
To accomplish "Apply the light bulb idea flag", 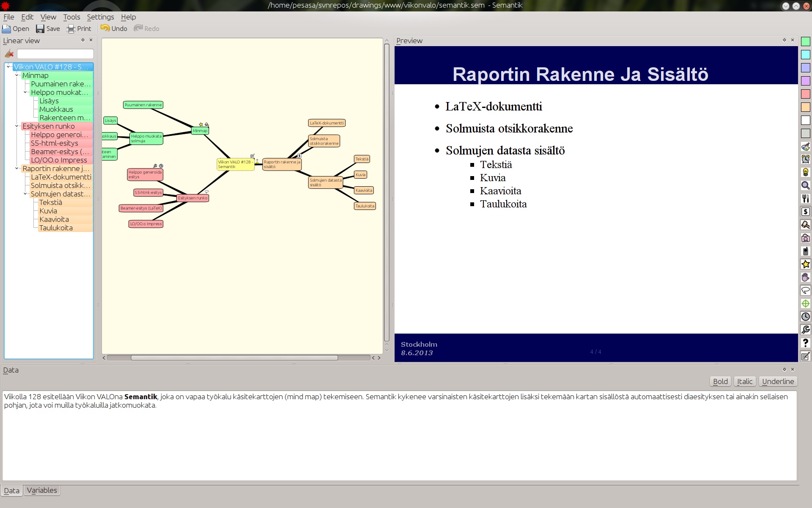I will 805,172.
